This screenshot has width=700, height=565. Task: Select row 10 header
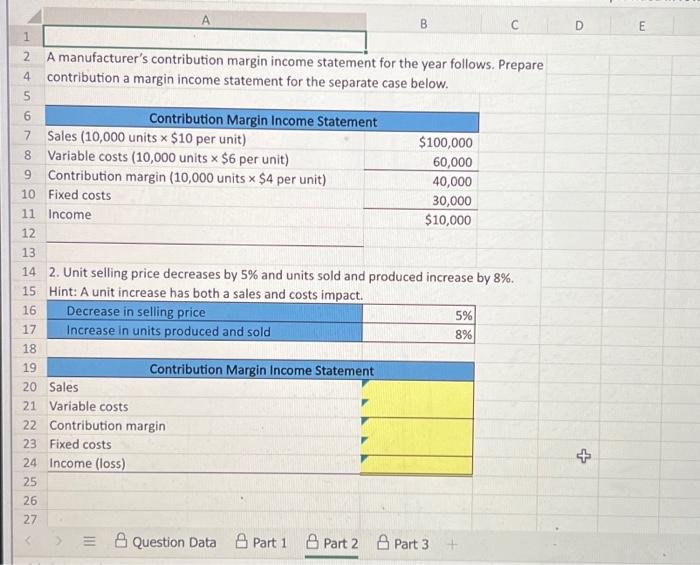28,194
